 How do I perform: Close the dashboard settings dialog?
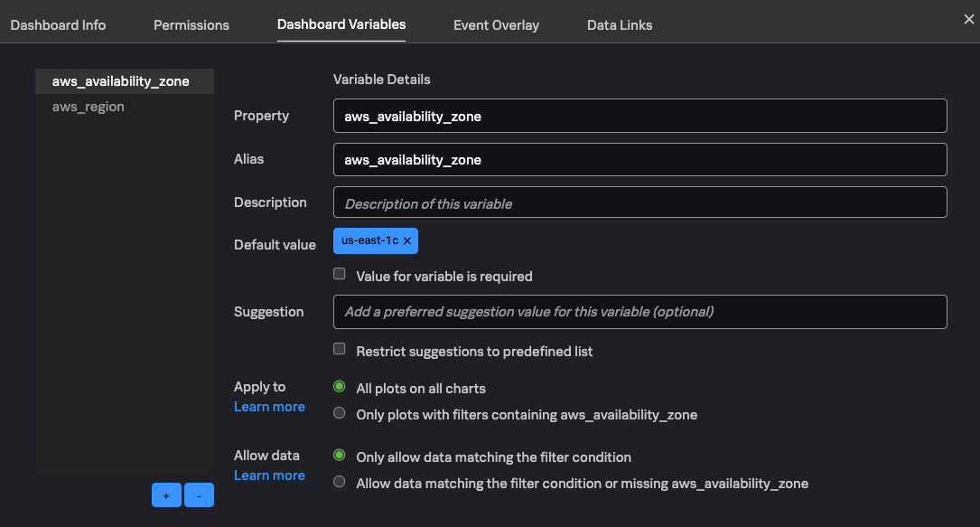970,19
